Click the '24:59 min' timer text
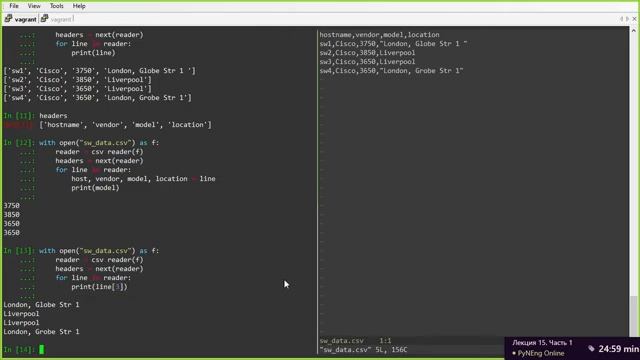Viewport: 640px width, 360px height. (618, 349)
